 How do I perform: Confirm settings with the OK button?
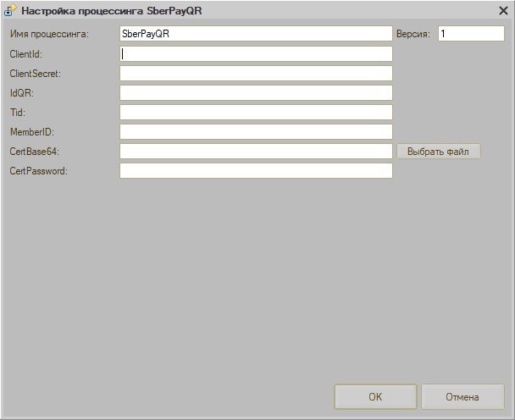tap(375, 396)
